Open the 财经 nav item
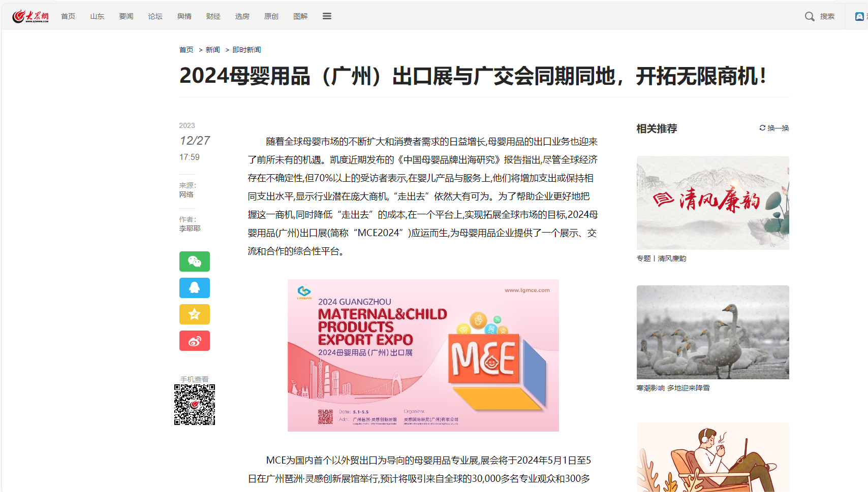This screenshot has width=868, height=492. 213,16
